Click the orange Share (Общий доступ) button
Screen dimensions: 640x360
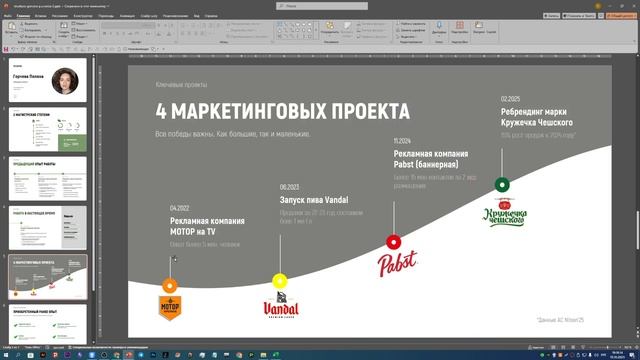pos(621,16)
